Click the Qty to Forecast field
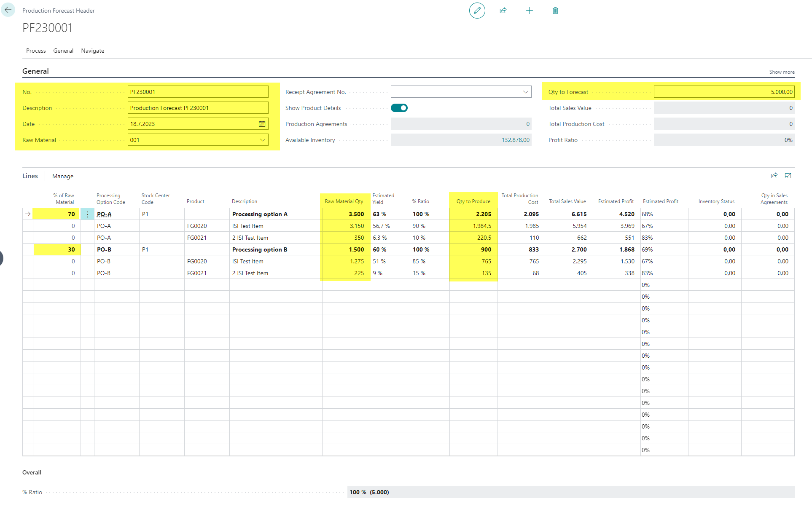Viewport: 812px width, 509px height. tap(723, 92)
